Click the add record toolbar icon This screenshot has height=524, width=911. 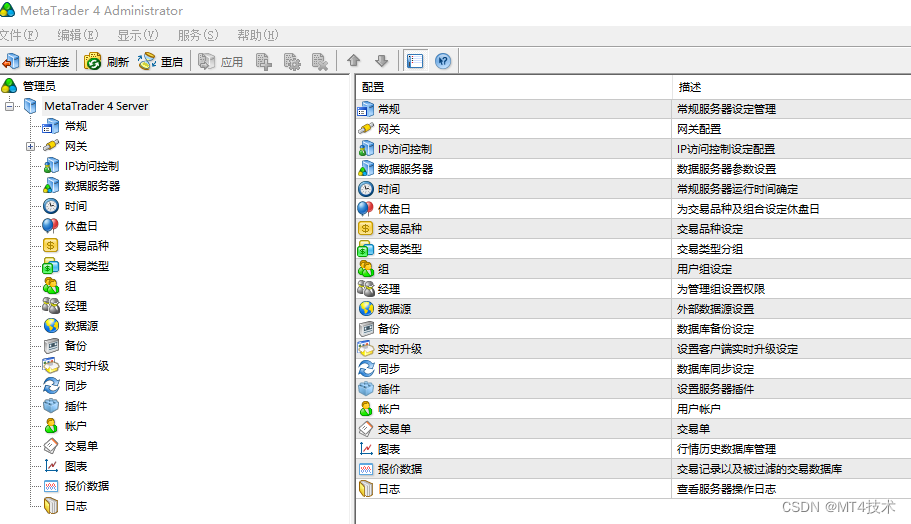pyautogui.click(x=264, y=61)
